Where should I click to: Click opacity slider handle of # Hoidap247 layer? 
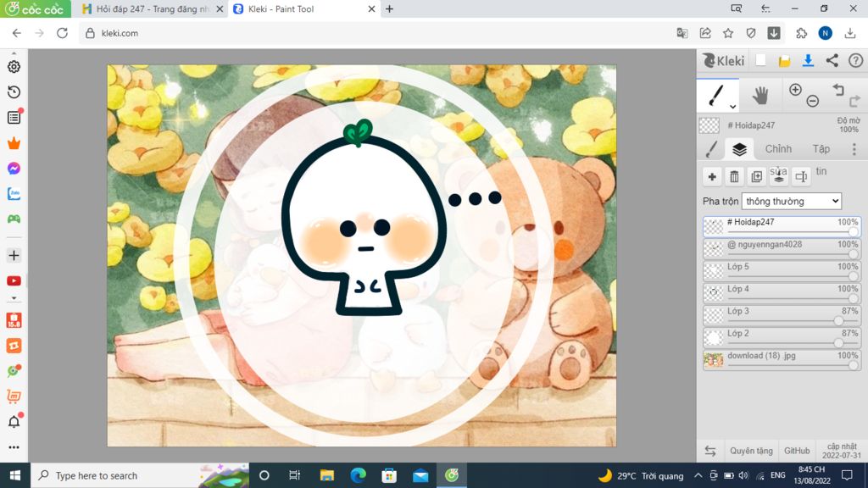point(853,232)
